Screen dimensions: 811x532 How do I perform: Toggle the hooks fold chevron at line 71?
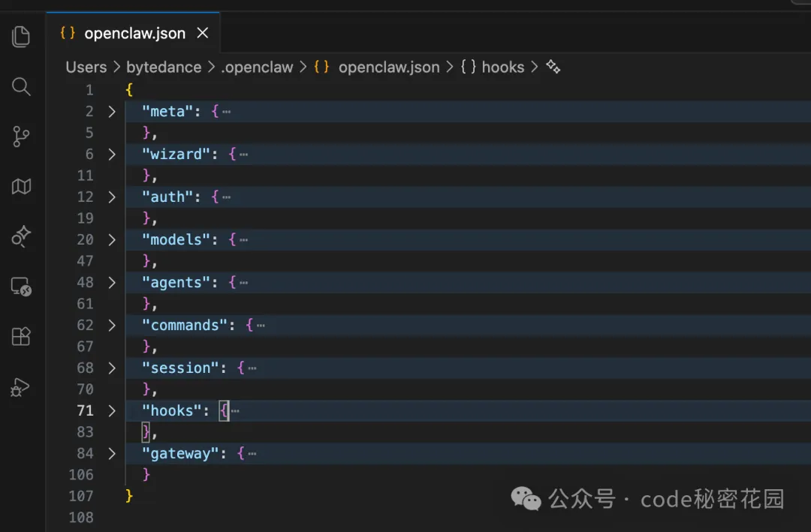[x=111, y=410]
